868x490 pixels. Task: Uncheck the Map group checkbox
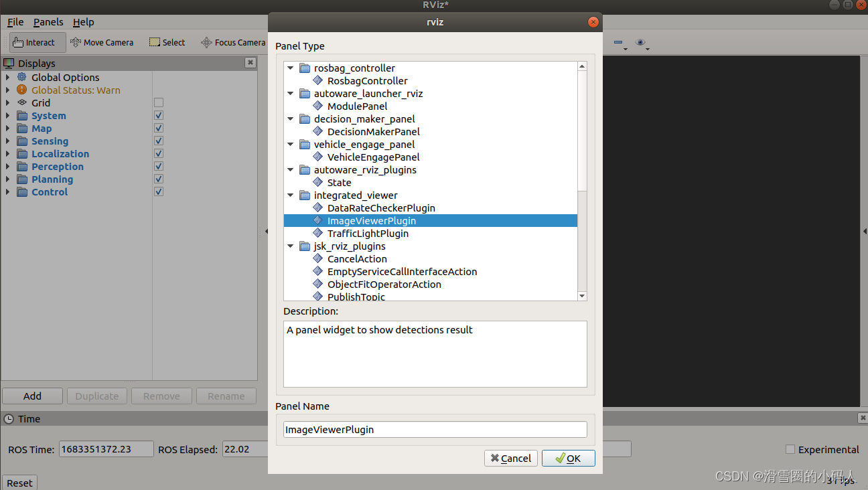pos(159,128)
